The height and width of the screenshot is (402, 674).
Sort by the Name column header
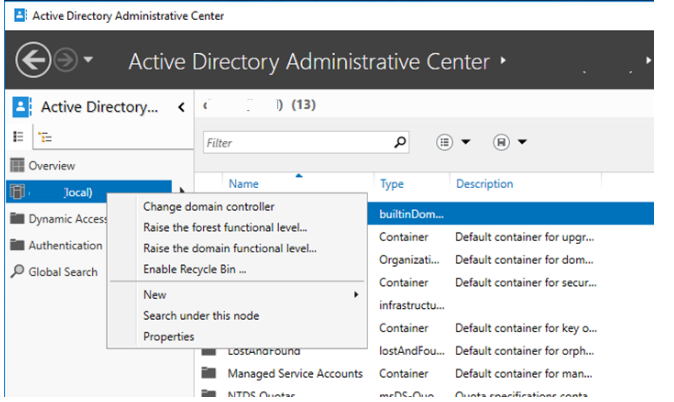244,184
